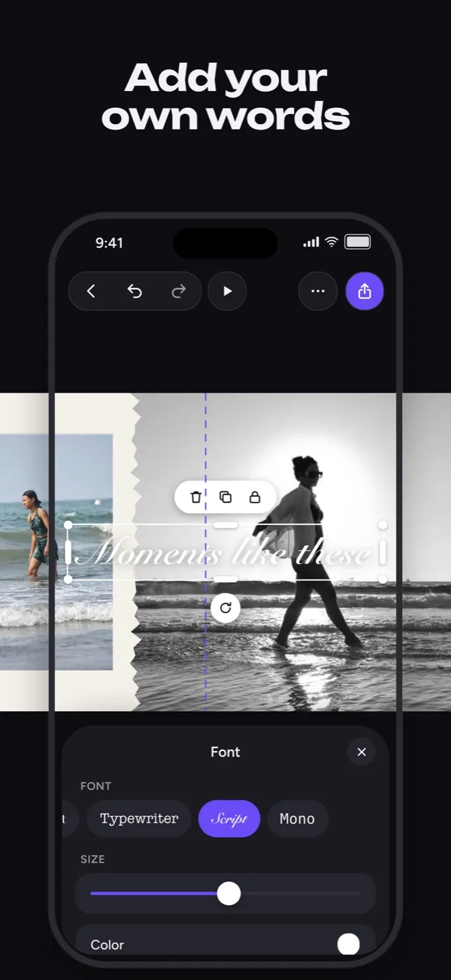
Task: Tap the back chevron arrow
Action: [91, 291]
